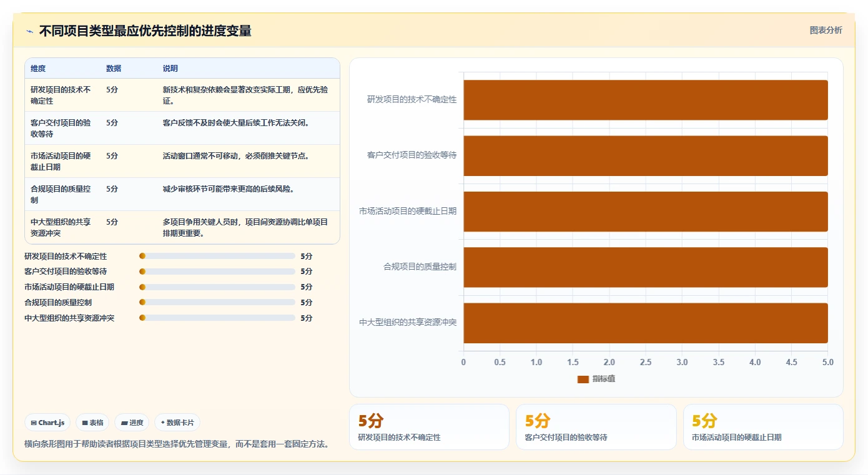
Task: Click the 图表分析 label at top right
Action: 826,30
